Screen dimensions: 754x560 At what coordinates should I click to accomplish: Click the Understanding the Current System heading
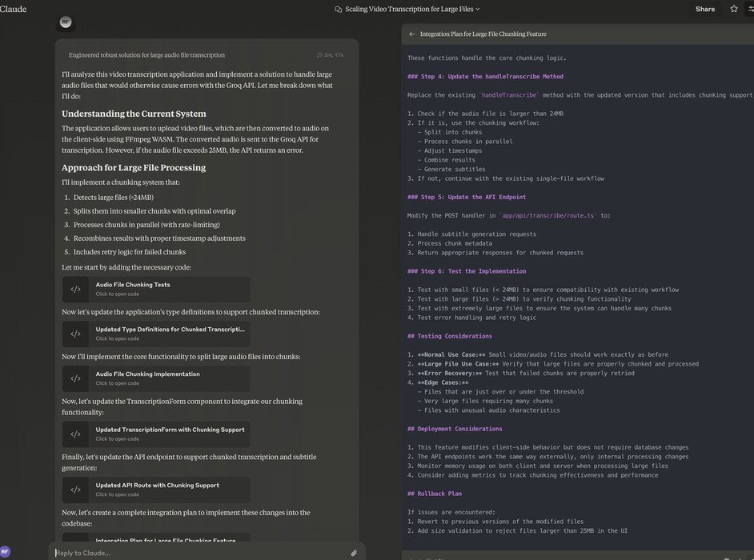(x=134, y=114)
